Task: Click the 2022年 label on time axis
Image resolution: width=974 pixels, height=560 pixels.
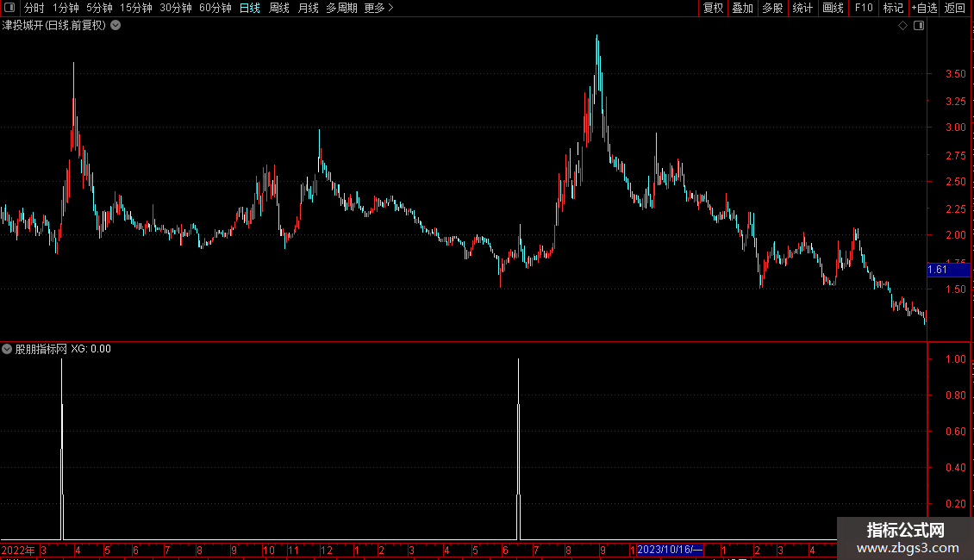Action: point(18,550)
